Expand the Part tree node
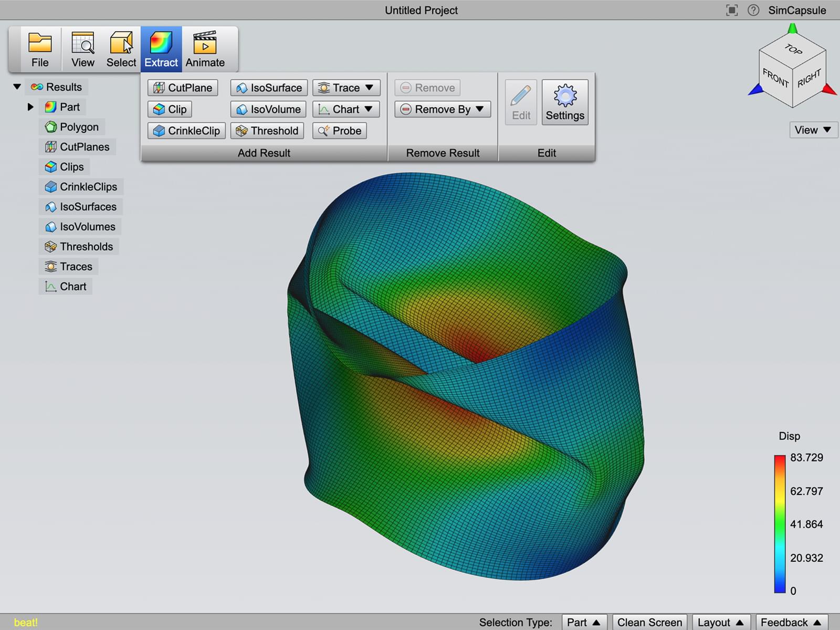Image resolution: width=840 pixels, height=630 pixels. [x=30, y=107]
